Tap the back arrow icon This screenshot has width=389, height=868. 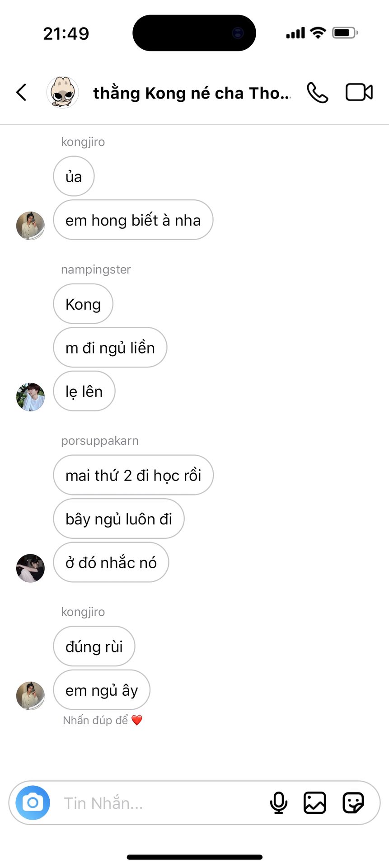(21, 92)
